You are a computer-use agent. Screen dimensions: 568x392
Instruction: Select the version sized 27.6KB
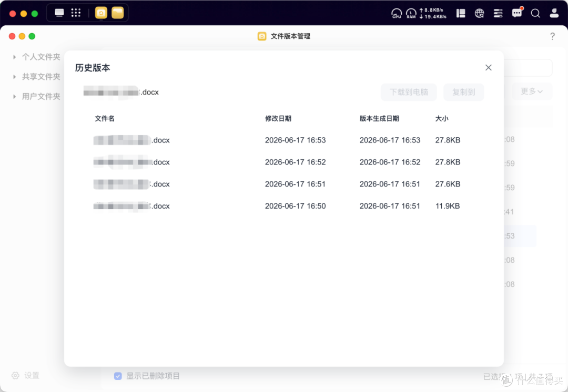pos(283,184)
